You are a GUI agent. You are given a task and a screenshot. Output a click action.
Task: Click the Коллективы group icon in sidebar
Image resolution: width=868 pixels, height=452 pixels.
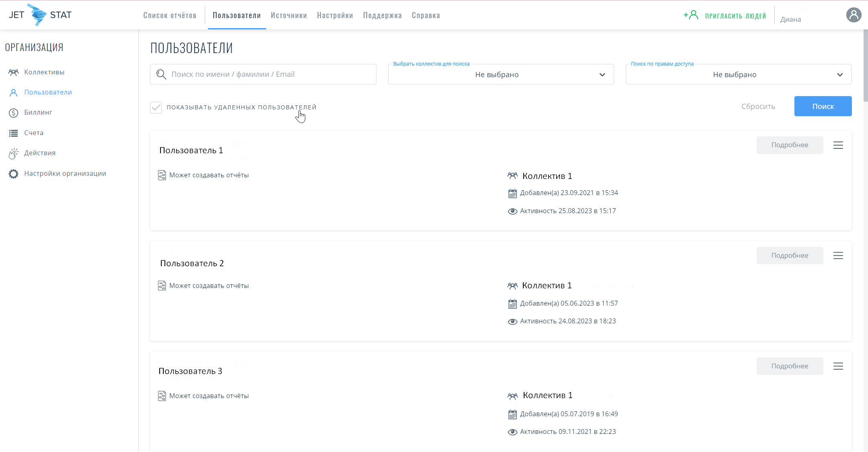click(x=13, y=72)
